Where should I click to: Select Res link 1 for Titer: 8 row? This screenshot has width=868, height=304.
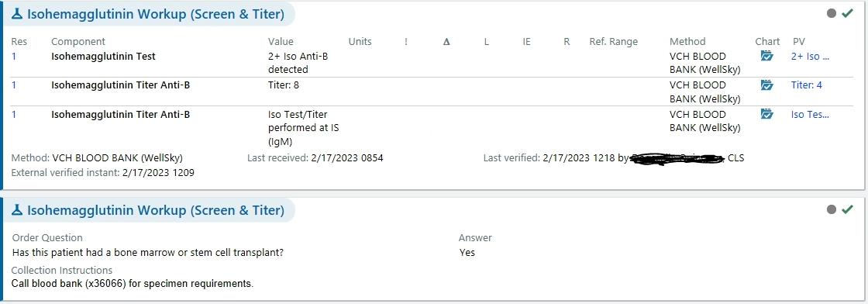pos(14,85)
